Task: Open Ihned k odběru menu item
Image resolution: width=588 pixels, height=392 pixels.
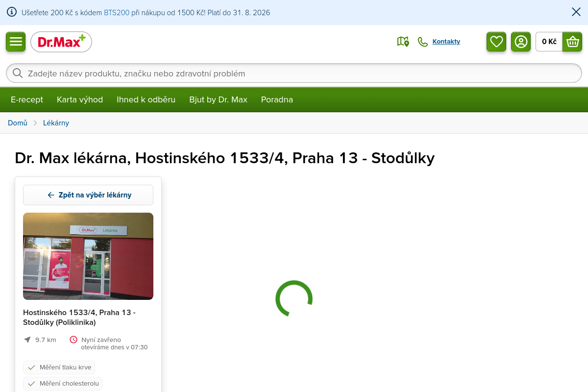Action: pyautogui.click(x=146, y=99)
